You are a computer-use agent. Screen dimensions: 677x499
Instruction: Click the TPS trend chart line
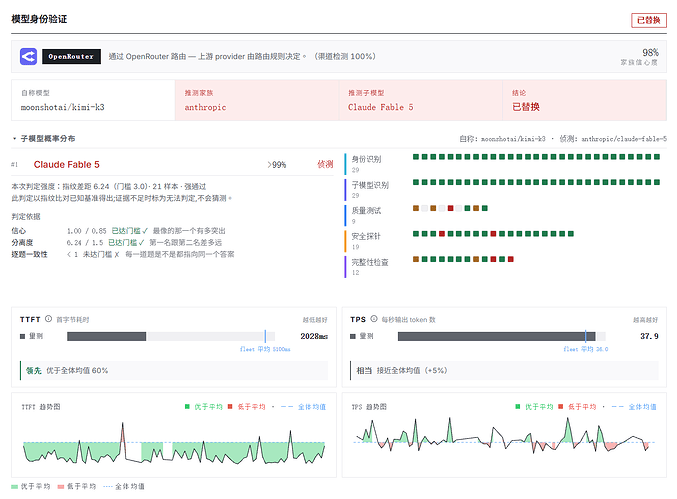[501, 437]
